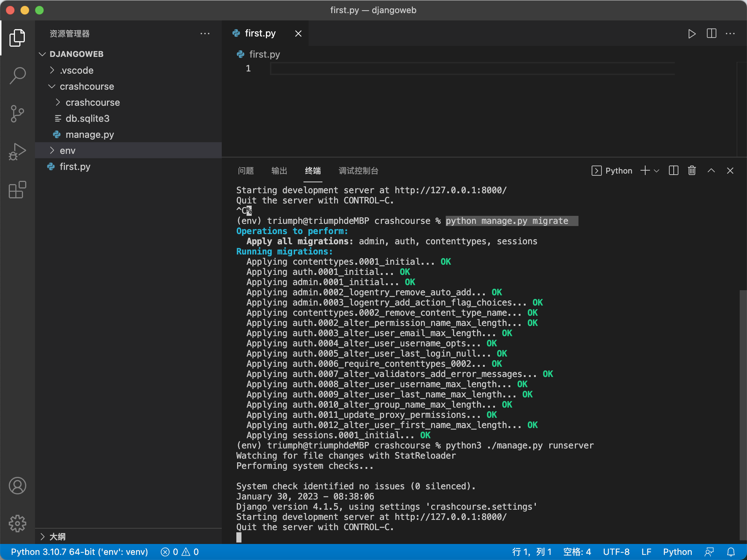Click line number 1 in the gutter
747x560 pixels.
click(248, 69)
